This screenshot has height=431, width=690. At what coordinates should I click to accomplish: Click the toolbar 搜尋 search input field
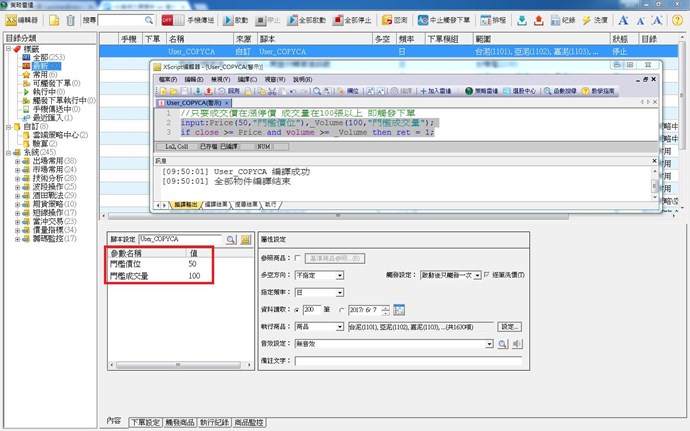(125, 20)
